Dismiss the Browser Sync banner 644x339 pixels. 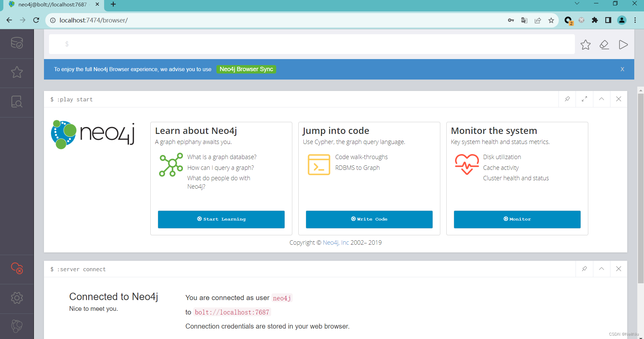point(622,69)
